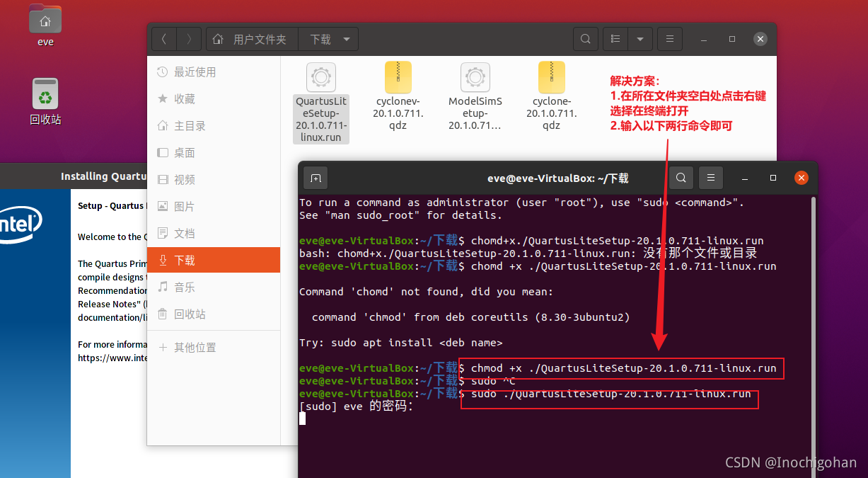Select 最近使用 in the sidebar
The width and height of the screenshot is (868, 478).
tap(214, 72)
